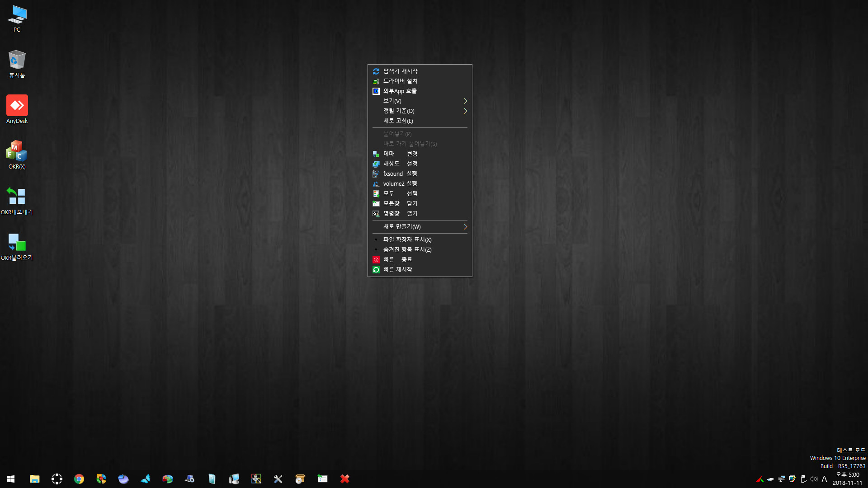
Task: Open the Windows Start button
Action: click(x=11, y=479)
